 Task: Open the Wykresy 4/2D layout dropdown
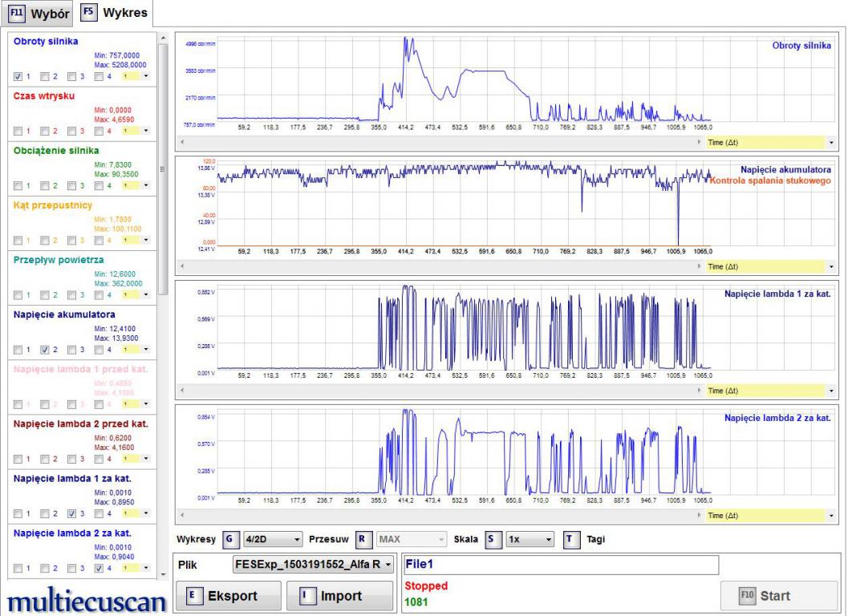tap(273, 539)
